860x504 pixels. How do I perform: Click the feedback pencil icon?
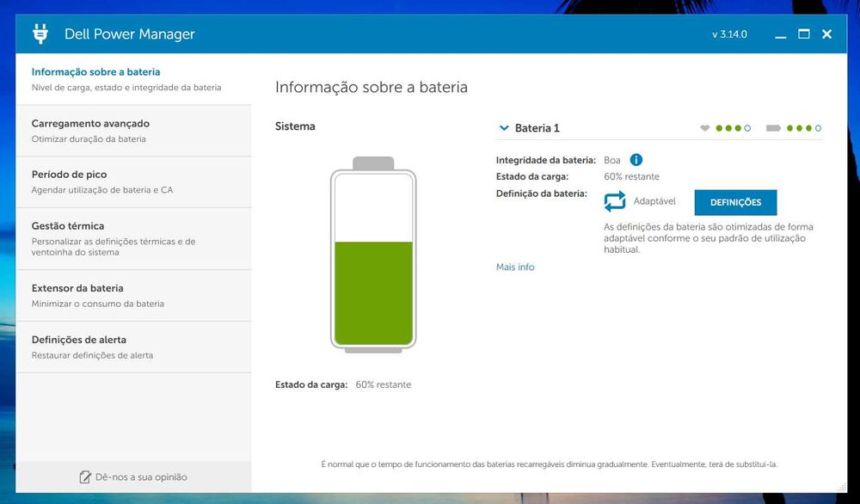(x=85, y=477)
